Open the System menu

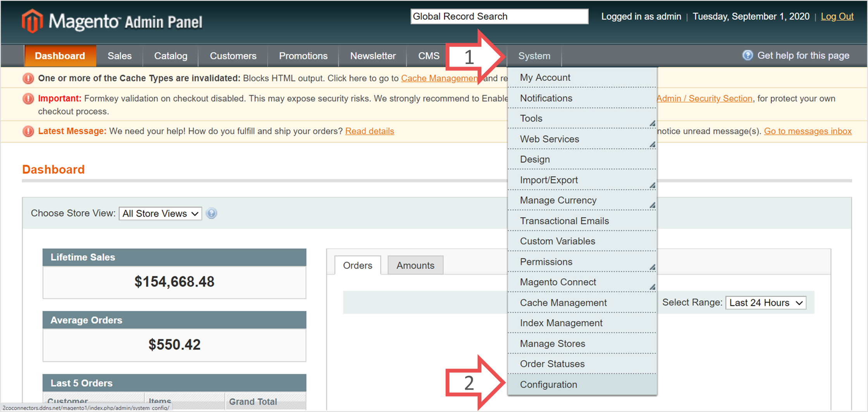534,56
